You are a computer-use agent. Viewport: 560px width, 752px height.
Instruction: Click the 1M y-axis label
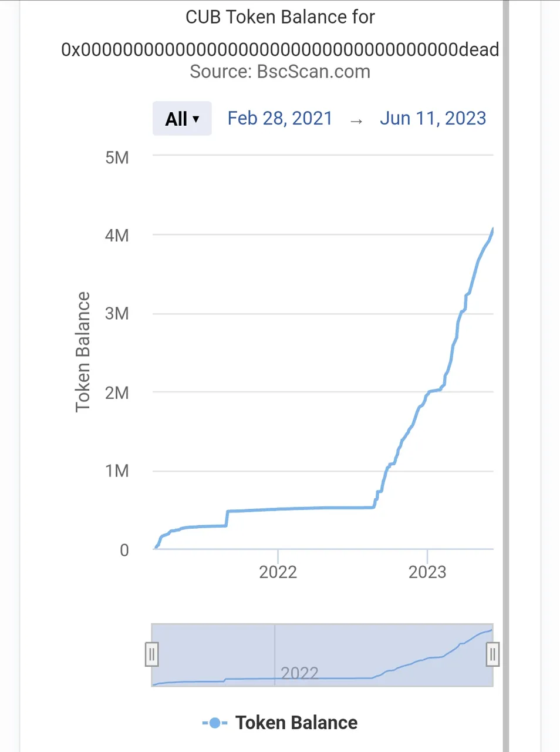click(117, 471)
